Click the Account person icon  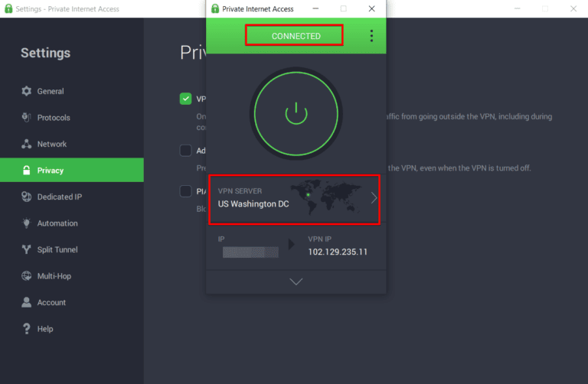coord(26,303)
